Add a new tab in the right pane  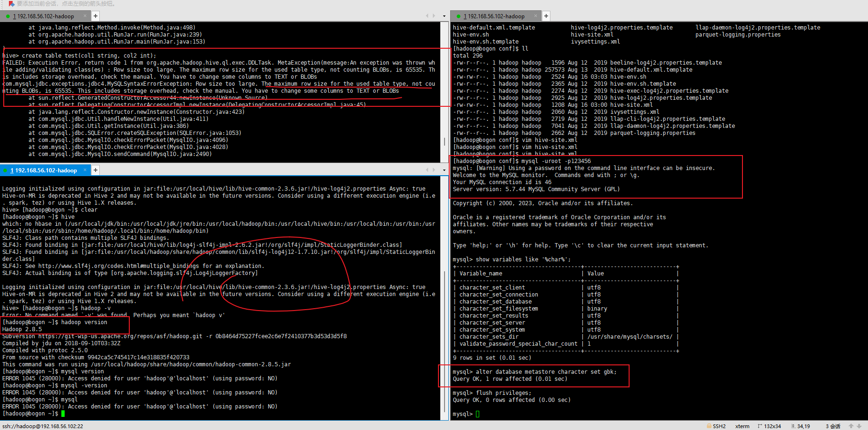point(546,16)
